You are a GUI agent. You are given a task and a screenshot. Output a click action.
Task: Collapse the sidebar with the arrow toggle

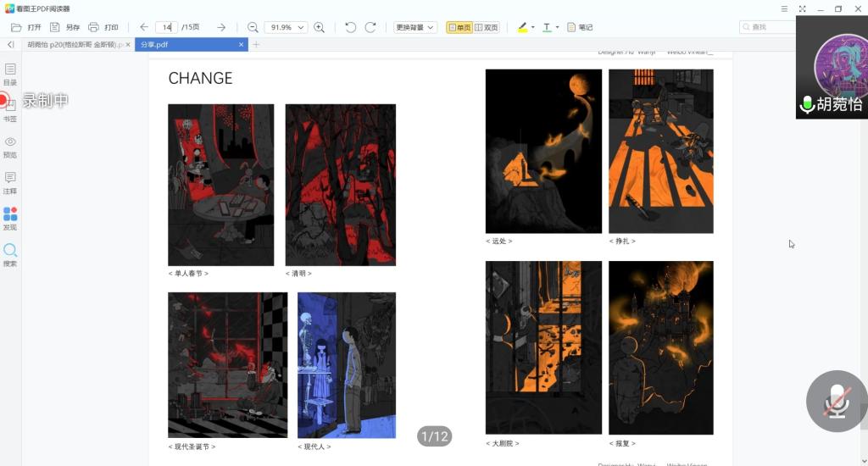10,44
